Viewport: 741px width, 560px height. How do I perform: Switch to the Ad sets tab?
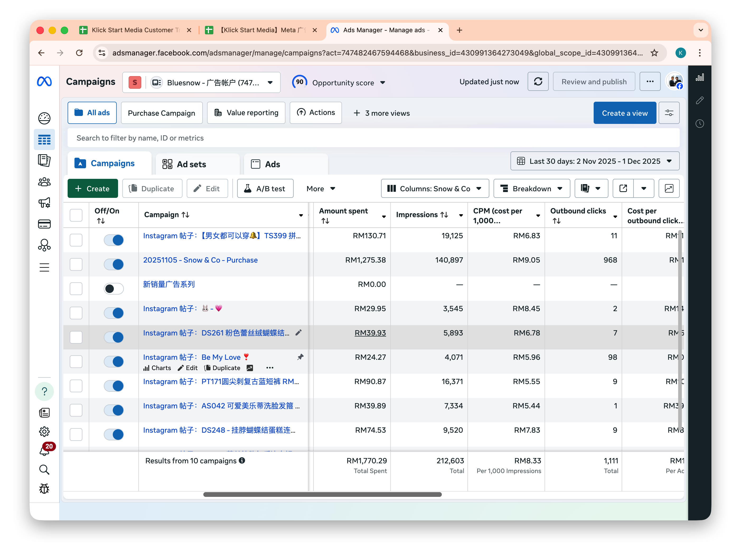tap(198, 164)
